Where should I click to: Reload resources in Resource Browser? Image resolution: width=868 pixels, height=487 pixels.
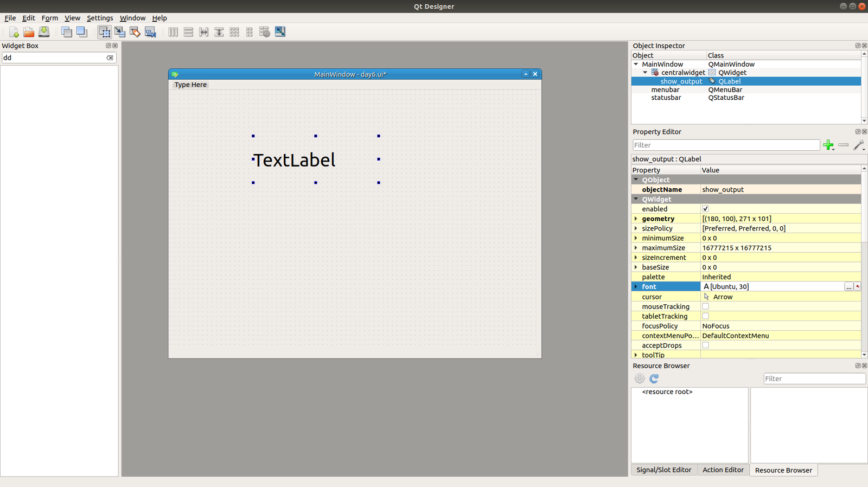point(654,379)
